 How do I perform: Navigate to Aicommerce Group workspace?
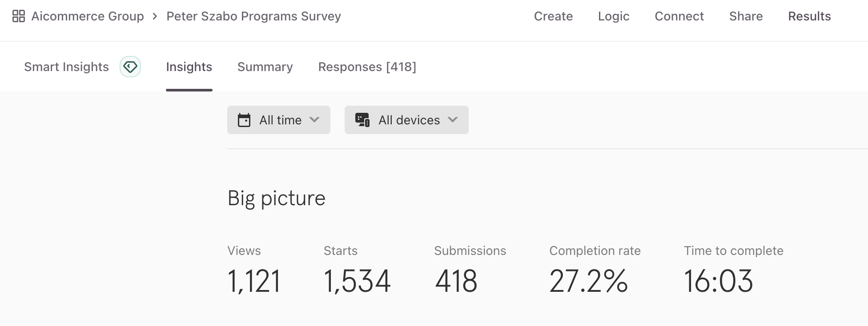click(x=88, y=16)
